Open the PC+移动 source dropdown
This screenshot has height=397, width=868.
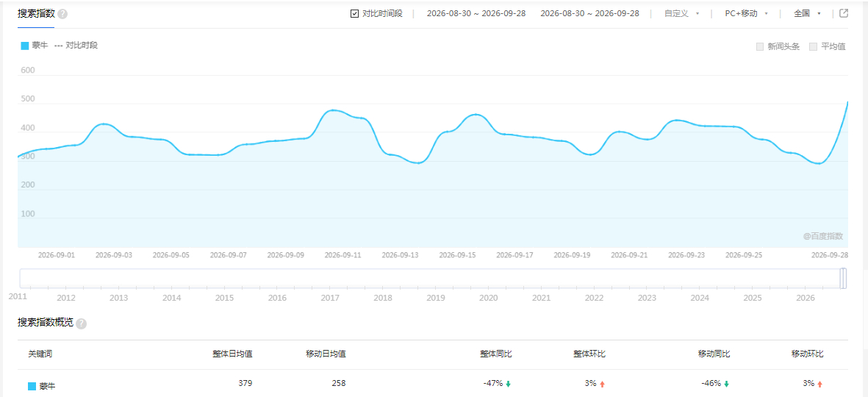click(747, 13)
